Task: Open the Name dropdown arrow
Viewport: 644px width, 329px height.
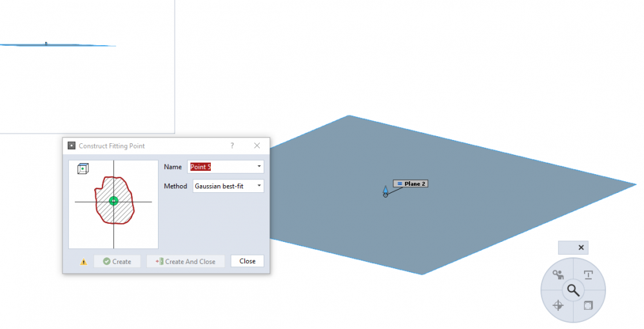Action: coord(259,166)
